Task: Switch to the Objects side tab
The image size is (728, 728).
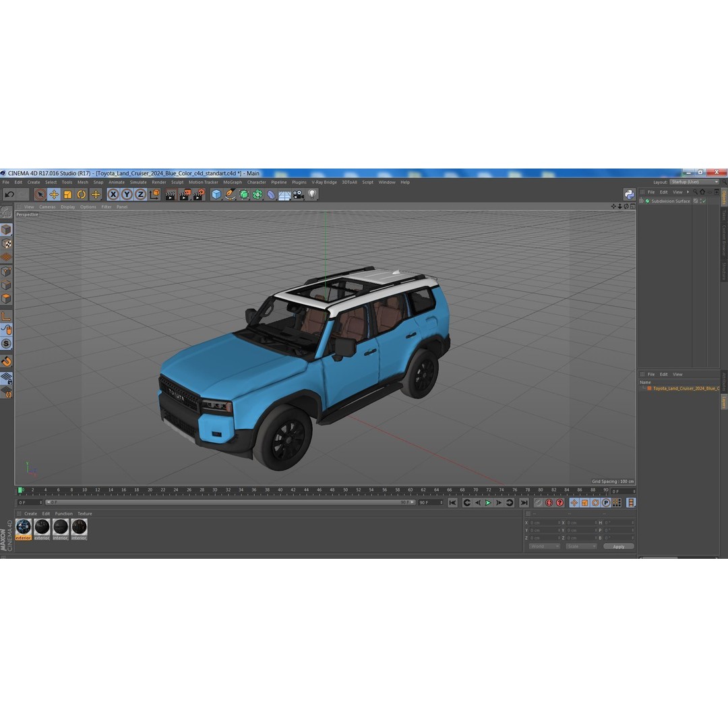Action: click(724, 197)
